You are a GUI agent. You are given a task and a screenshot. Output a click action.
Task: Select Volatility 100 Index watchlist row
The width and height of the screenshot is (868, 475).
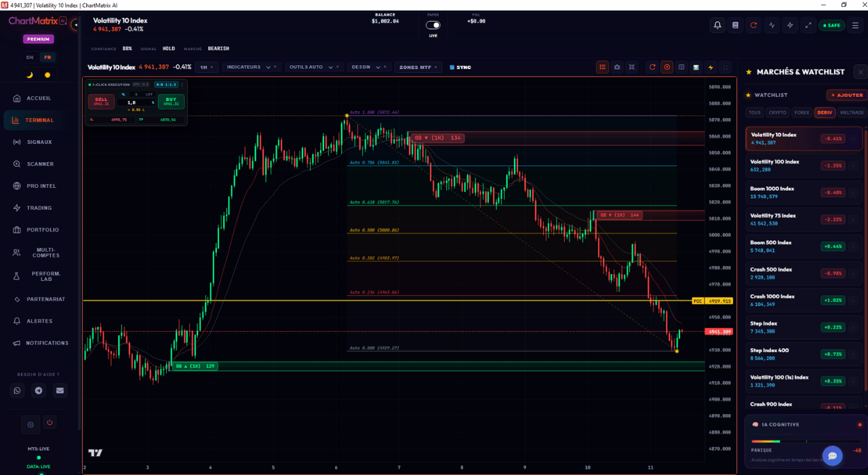(804, 166)
